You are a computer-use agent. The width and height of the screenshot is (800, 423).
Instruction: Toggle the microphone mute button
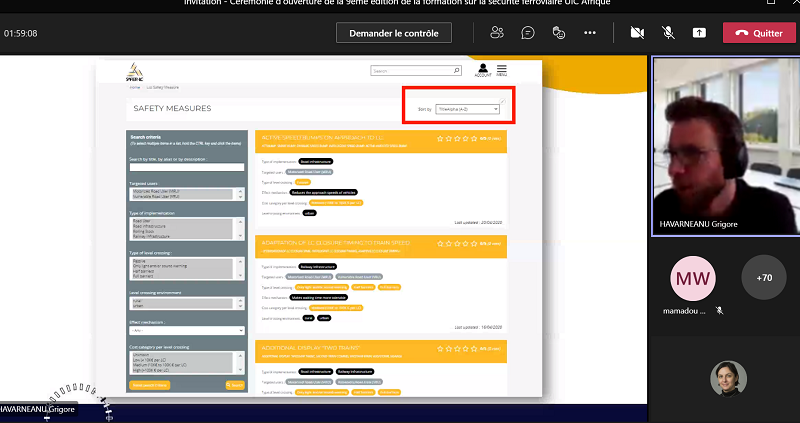click(668, 33)
